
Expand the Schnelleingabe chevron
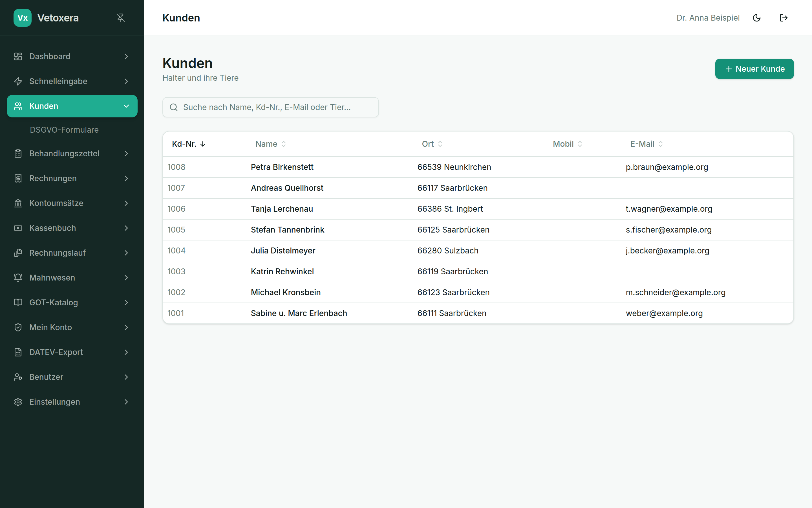[x=126, y=81]
